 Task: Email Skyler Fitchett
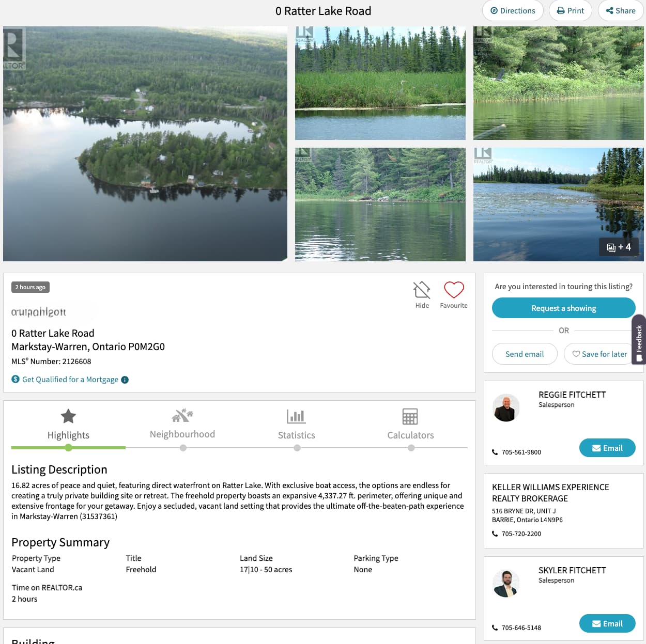(607, 624)
